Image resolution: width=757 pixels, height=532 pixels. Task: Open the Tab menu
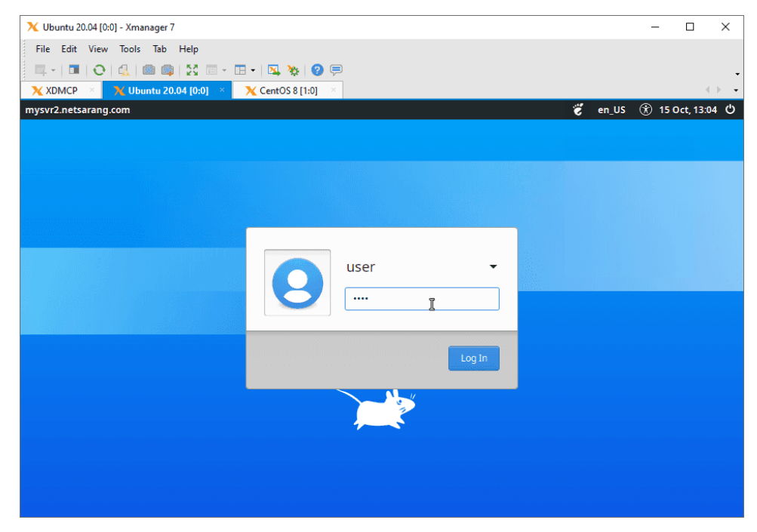[x=159, y=49]
